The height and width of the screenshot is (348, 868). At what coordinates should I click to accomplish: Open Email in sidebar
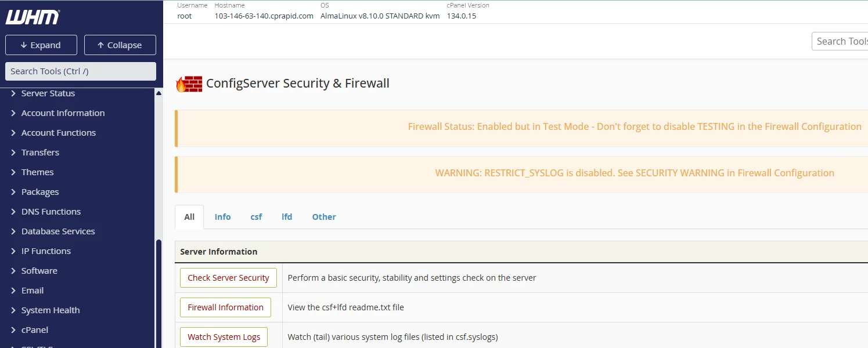coord(33,291)
